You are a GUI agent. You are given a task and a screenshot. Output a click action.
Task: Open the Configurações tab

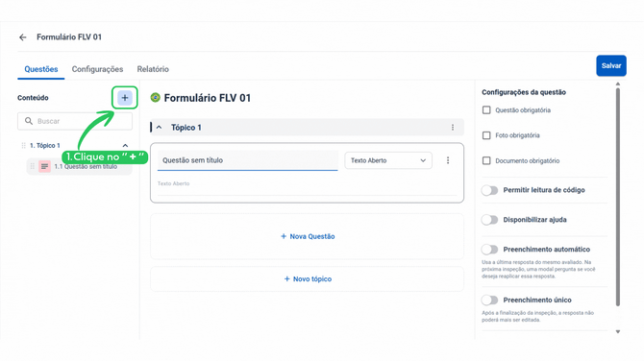[x=97, y=69]
